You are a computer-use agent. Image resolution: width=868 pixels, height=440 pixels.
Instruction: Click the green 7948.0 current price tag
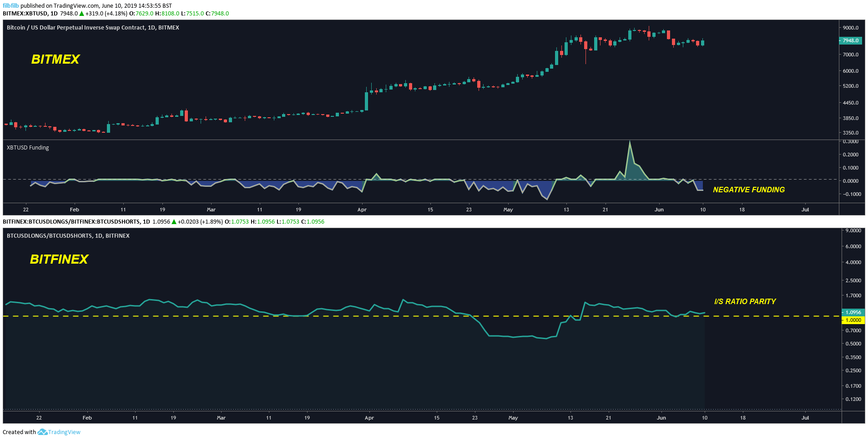click(850, 40)
